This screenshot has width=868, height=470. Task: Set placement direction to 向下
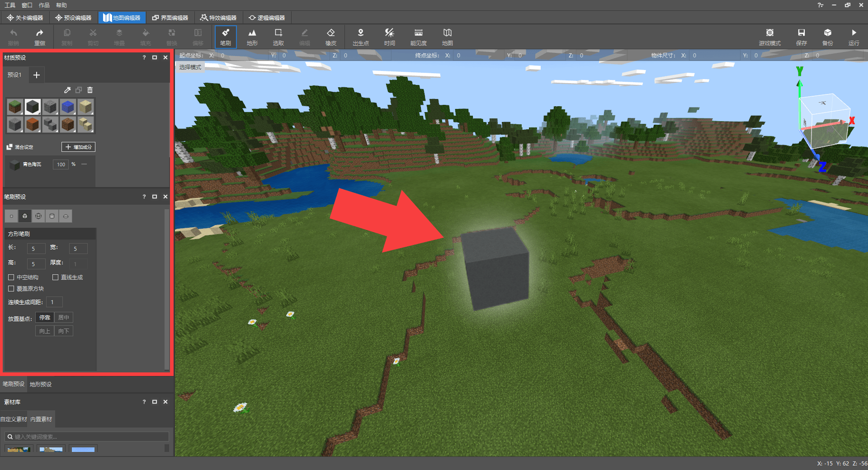[x=64, y=331]
